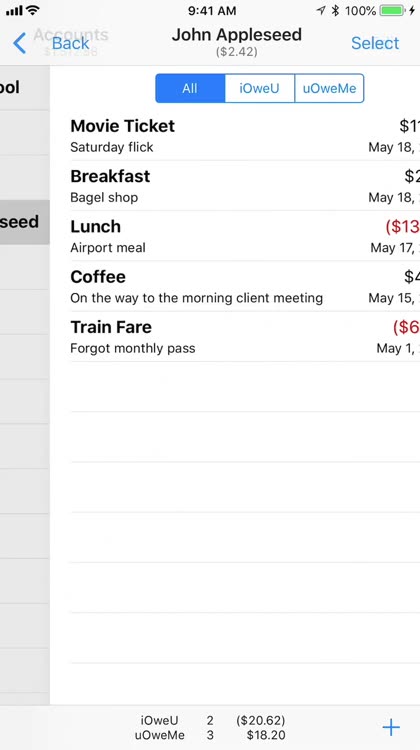420x750 pixels.
Task: Open the Train Fare entry
Action: [x=245, y=336]
